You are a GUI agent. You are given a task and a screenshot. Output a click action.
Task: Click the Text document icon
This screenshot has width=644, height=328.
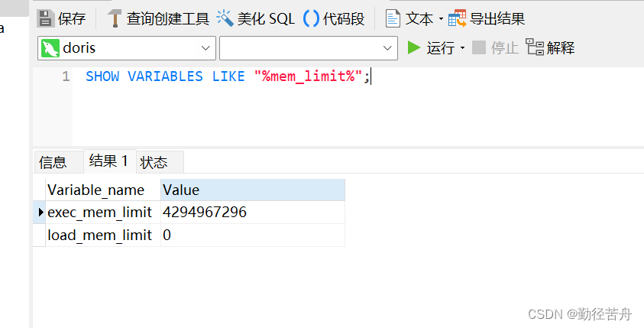393,18
